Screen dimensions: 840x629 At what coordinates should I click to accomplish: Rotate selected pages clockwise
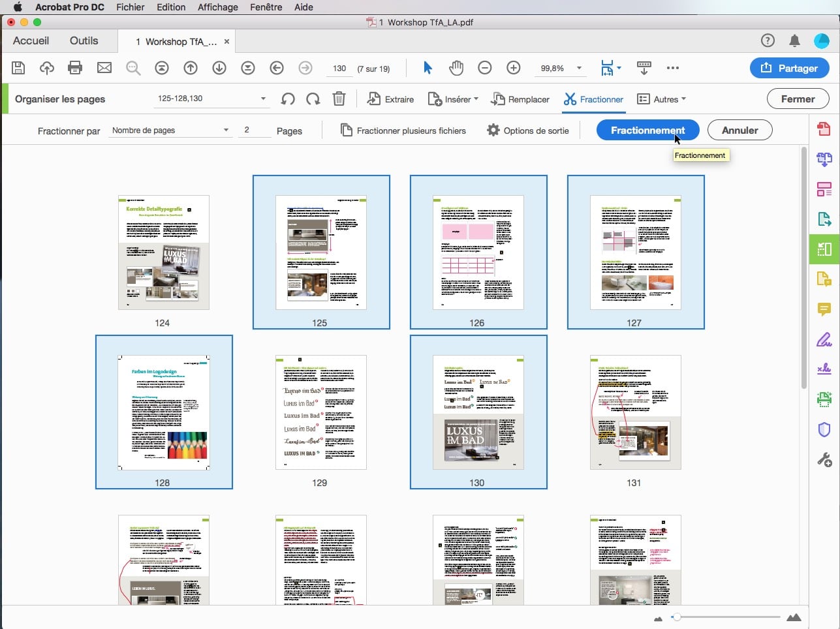tap(313, 99)
